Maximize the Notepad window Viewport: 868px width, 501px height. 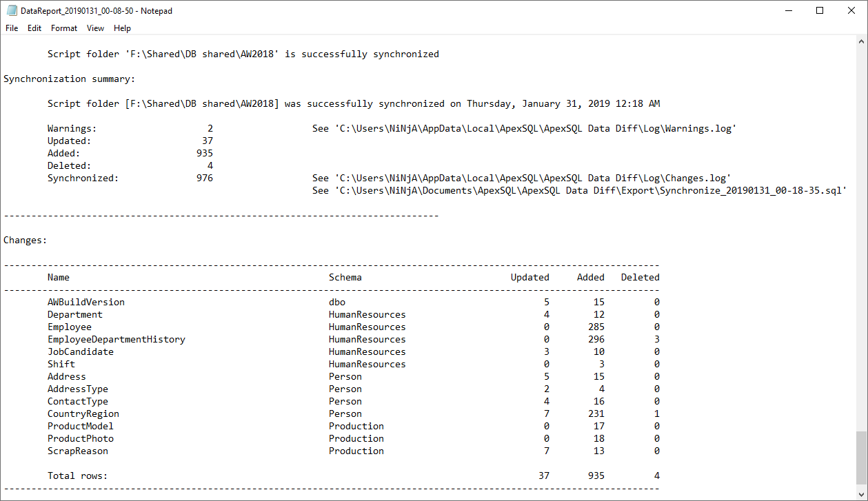820,10
